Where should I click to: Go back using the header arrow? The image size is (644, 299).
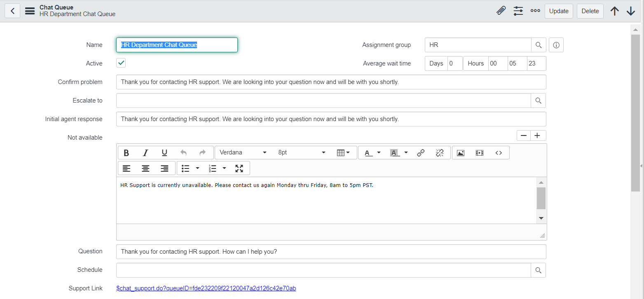point(12,11)
